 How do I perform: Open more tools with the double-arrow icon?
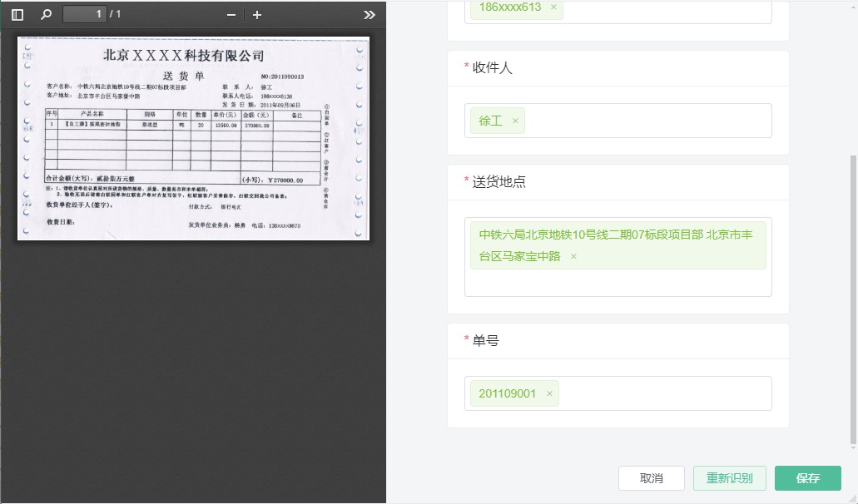pyautogui.click(x=370, y=13)
